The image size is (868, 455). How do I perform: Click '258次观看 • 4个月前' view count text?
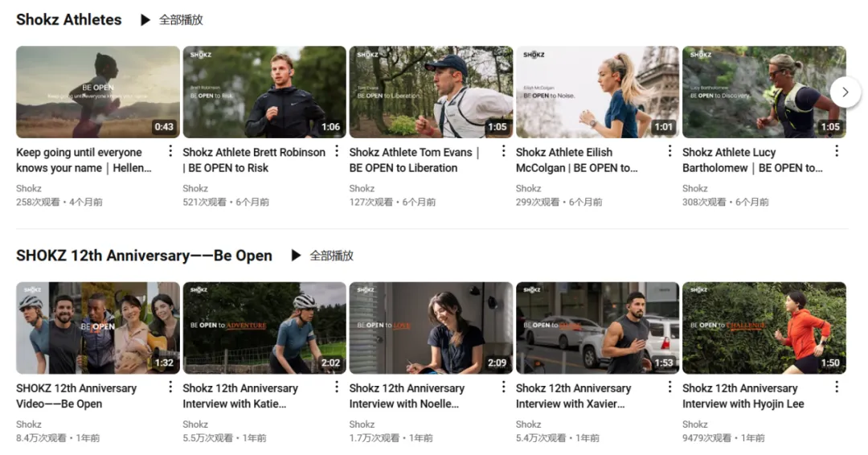(59, 202)
